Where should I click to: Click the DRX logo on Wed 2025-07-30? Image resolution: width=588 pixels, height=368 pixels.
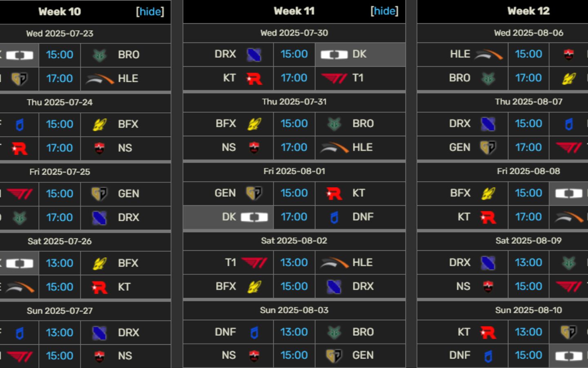254,54
